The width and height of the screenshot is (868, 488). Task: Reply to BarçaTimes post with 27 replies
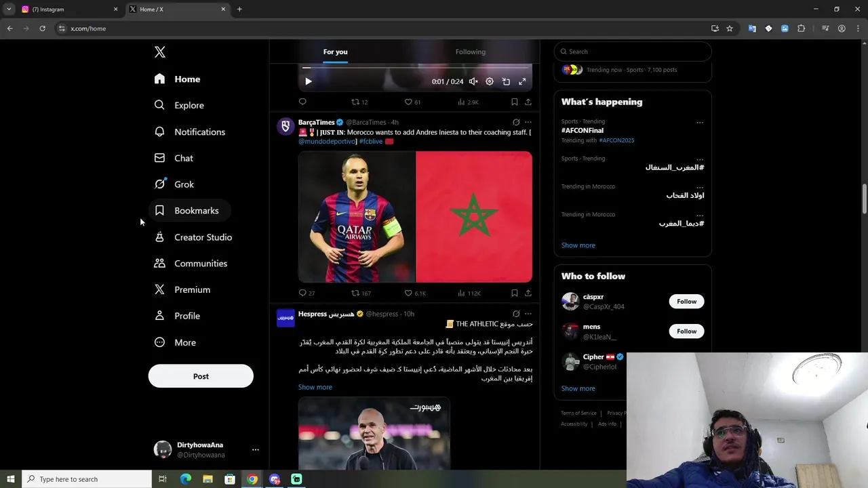(x=307, y=293)
